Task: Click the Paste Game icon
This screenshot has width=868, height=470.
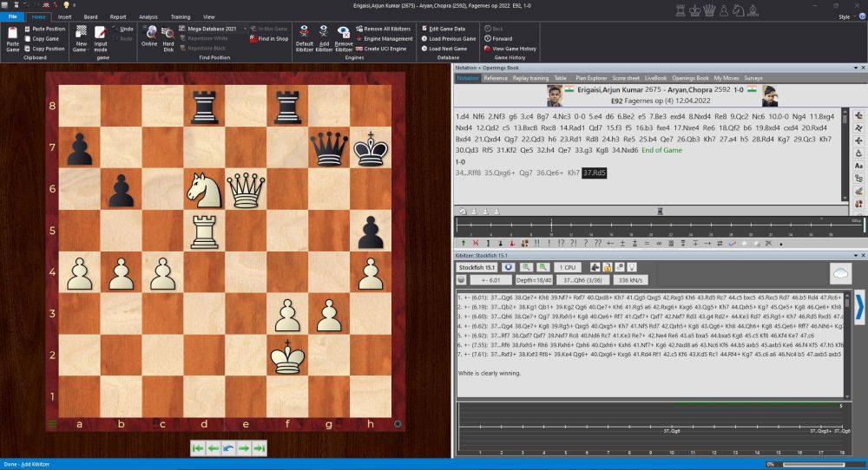Action: coord(13,34)
